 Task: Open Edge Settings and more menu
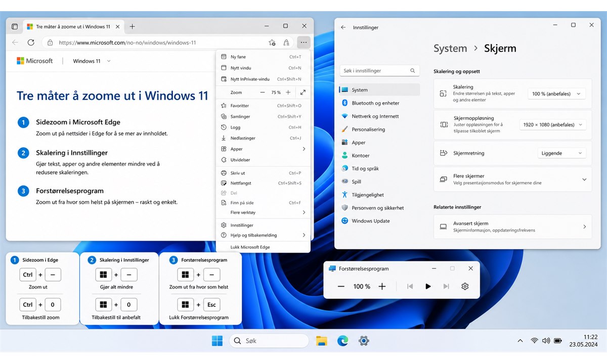(303, 42)
